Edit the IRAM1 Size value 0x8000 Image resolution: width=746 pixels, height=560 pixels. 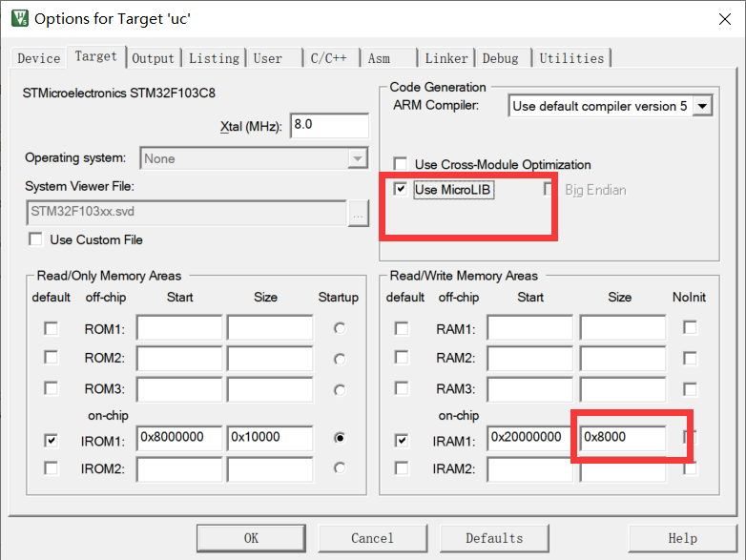coord(622,438)
